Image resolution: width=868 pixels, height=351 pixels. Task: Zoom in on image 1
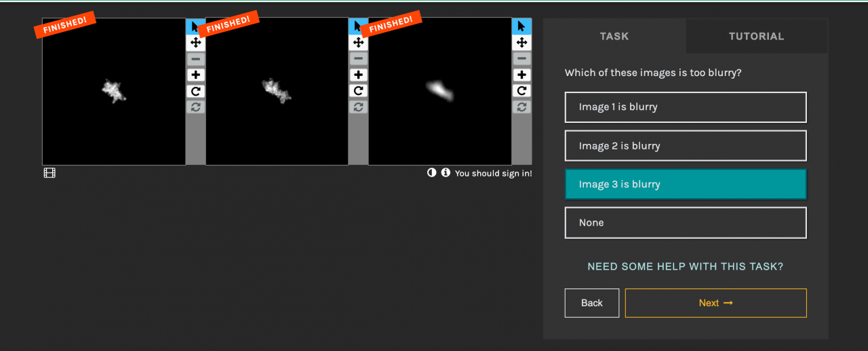pyautogui.click(x=195, y=75)
